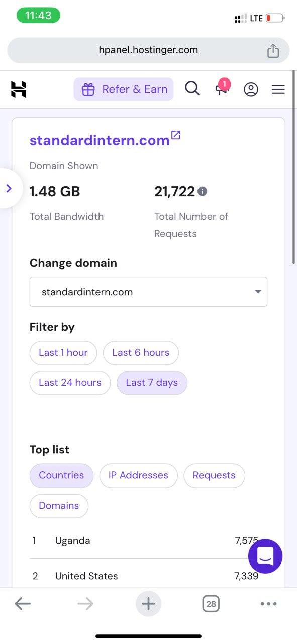Expand the left sidebar chevron
Image resolution: width=297 pixels, height=644 pixels.
pos(9,188)
